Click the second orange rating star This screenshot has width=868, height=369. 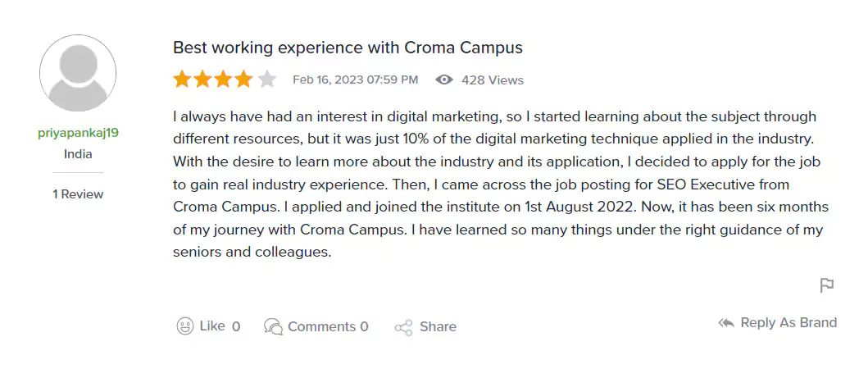tap(203, 80)
